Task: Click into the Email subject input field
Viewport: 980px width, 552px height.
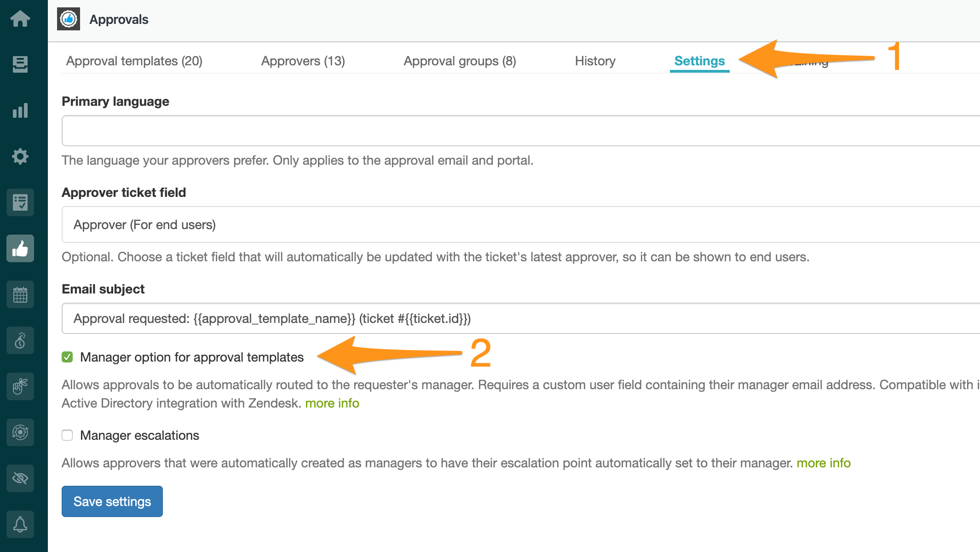Action: tap(521, 318)
